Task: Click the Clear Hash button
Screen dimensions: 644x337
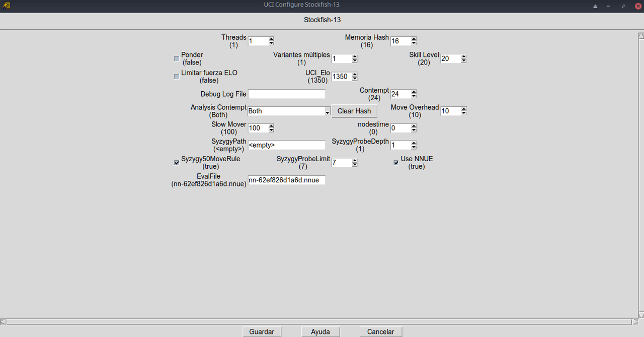Action: tap(354, 111)
